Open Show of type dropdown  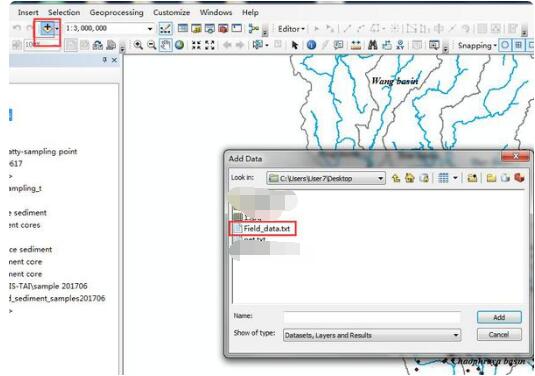[456, 335]
